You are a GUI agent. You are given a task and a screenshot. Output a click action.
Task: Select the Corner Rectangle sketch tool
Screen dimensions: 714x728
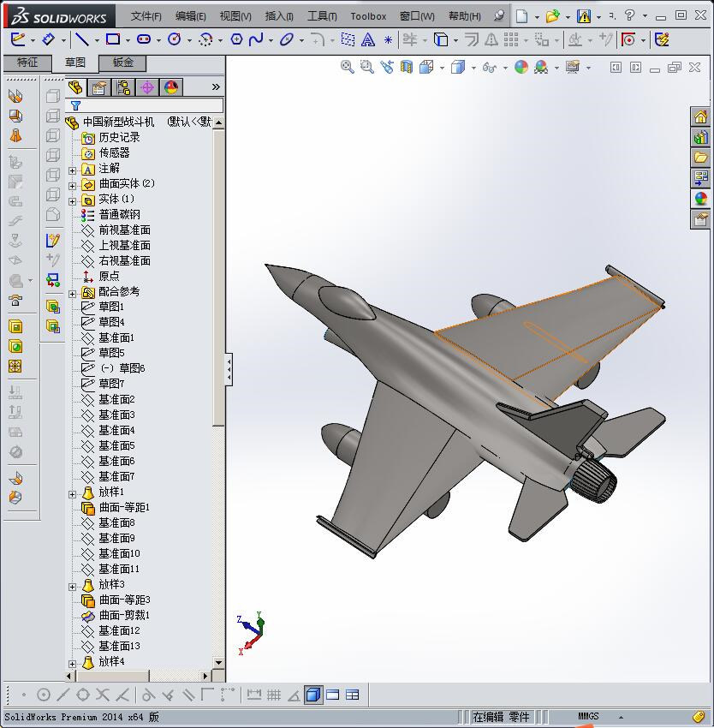pyautogui.click(x=113, y=39)
